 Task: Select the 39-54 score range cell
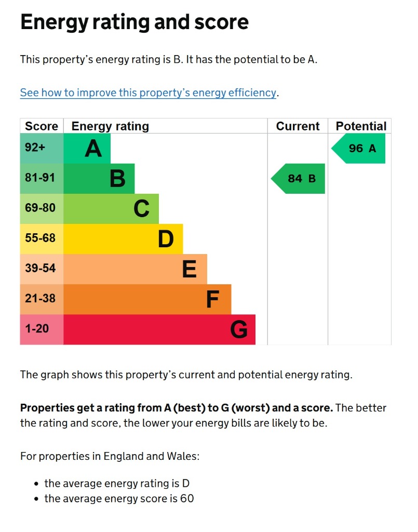tap(42, 269)
